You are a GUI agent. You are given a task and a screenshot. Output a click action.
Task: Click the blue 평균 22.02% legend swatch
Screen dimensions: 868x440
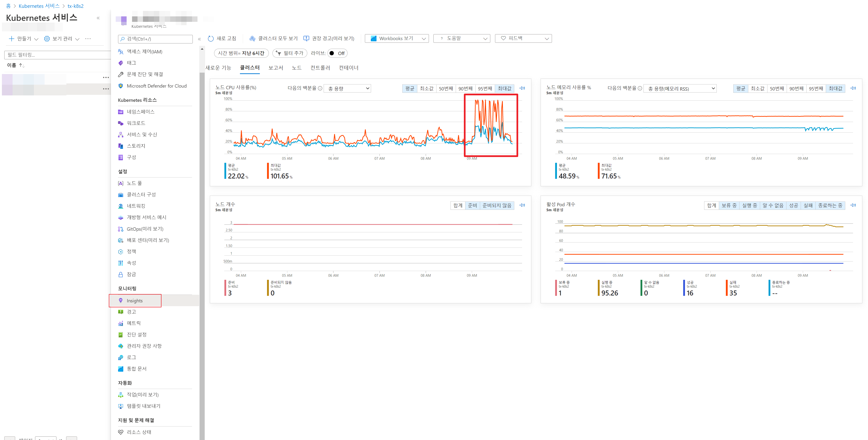pyautogui.click(x=225, y=171)
